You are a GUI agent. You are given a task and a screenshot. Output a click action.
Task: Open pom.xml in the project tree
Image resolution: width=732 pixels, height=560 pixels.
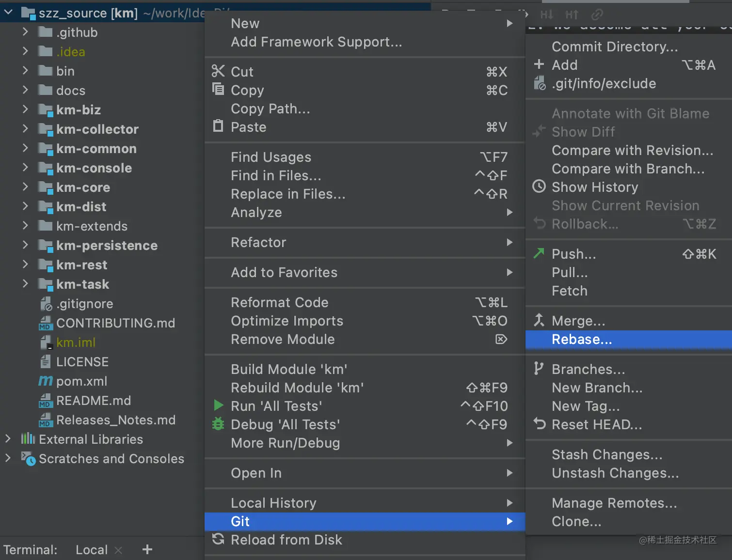81,381
